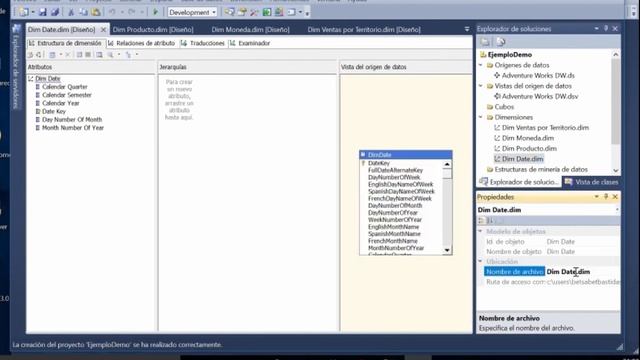Select Adventure Works DW.dsv in Solution Explorer
Image resolution: width=640 pixels, height=360 pixels.
point(540,96)
